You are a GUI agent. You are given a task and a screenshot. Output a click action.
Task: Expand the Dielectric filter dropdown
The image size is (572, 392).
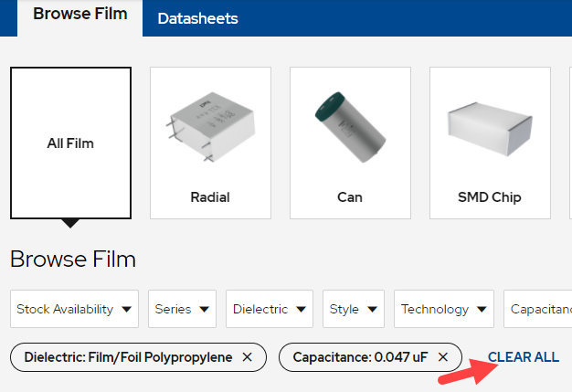pyautogui.click(x=270, y=309)
